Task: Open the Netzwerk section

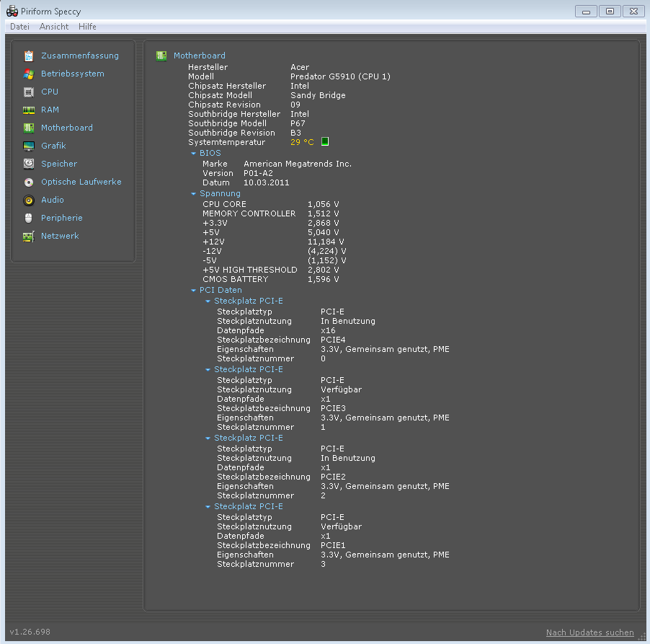Action: (x=60, y=236)
